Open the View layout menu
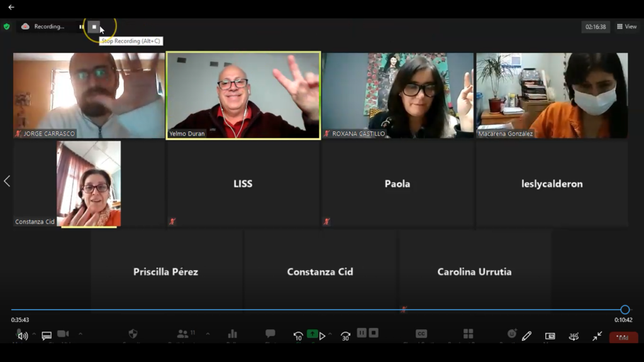This screenshot has height=362, width=644. click(x=627, y=26)
